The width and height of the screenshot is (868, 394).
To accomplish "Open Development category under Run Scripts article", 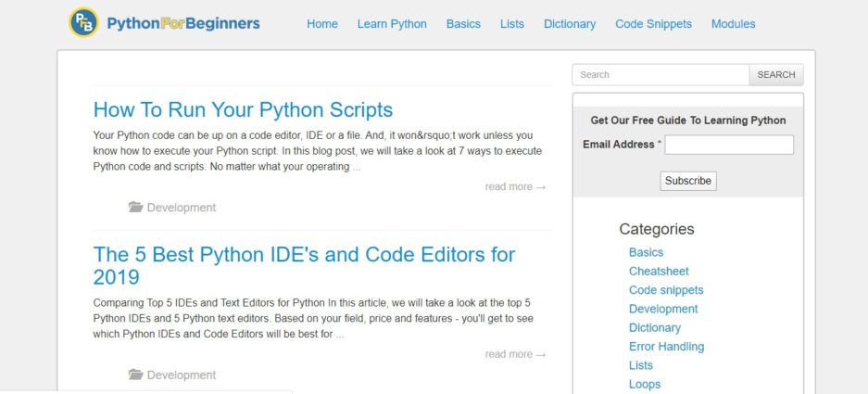I will pyautogui.click(x=182, y=208).
